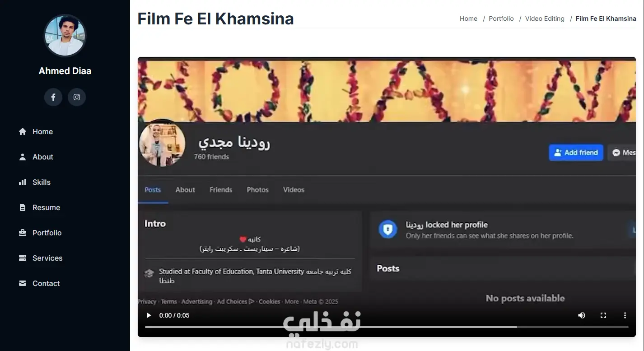Screen dimensions: 644x351
Task: Click the Contact envelope icon
Action: pos(23,283)
